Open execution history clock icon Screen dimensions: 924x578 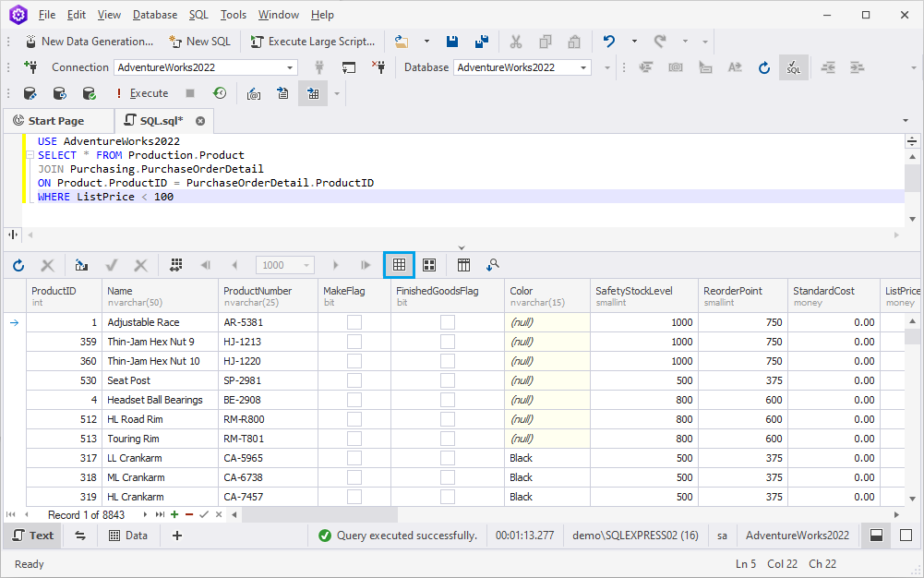(219, 93)
